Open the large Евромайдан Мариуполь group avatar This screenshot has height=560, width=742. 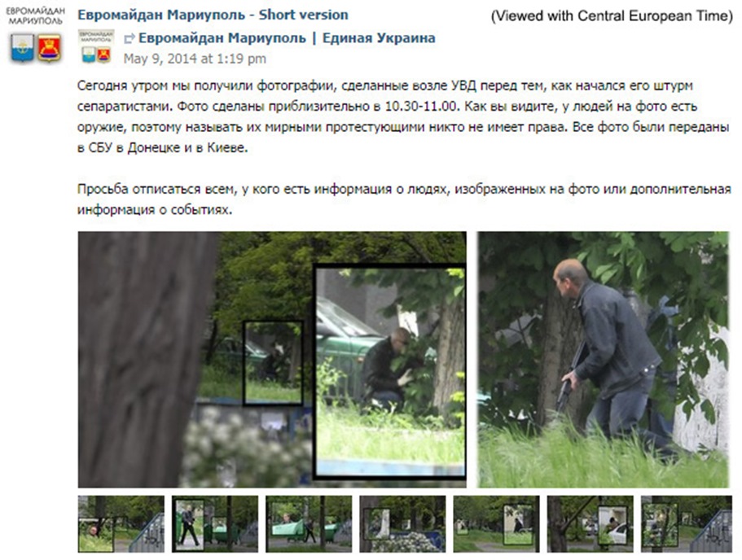click(x=36, y=34)
